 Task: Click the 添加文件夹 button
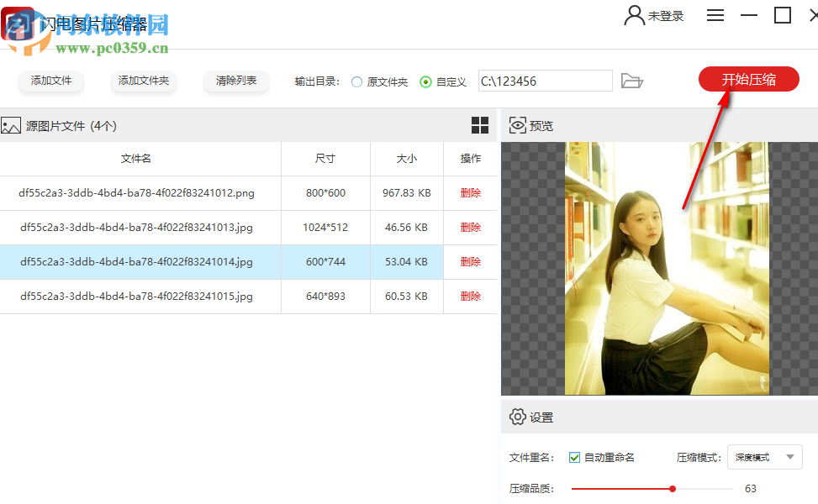pos(144,81)
